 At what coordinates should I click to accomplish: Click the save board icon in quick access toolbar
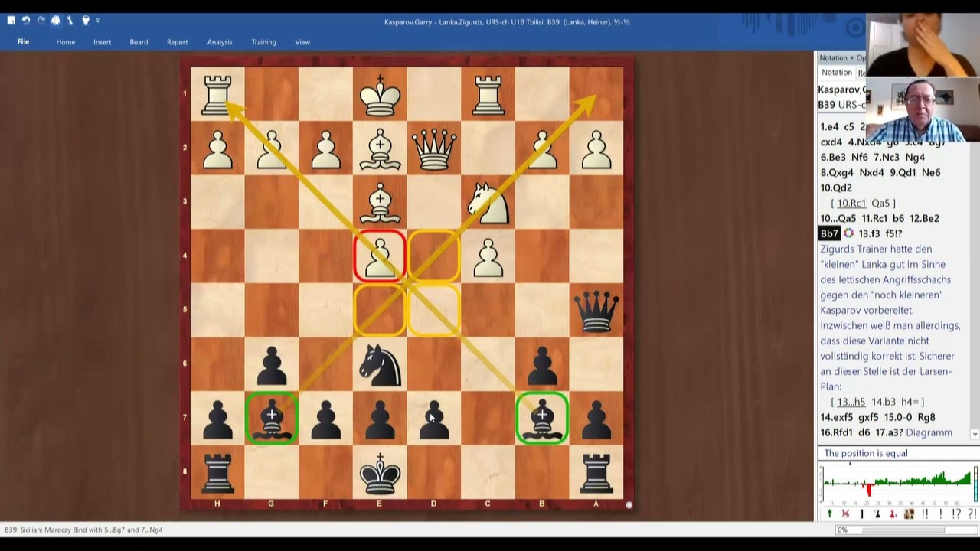[11, 20]
